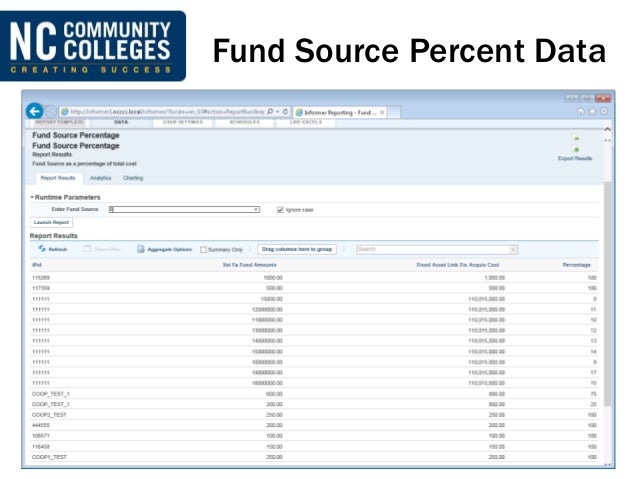Click the 600.00 amount in COOP_TEST_1 row
Image resolution: width=638 pixels, height=479 pixels.
(x=274, y=394)
